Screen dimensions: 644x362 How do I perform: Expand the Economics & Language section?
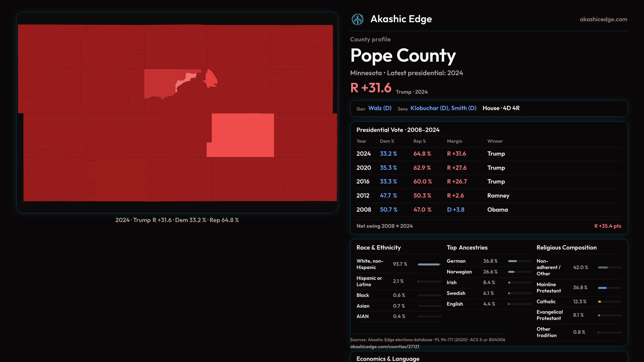point(388,358)
